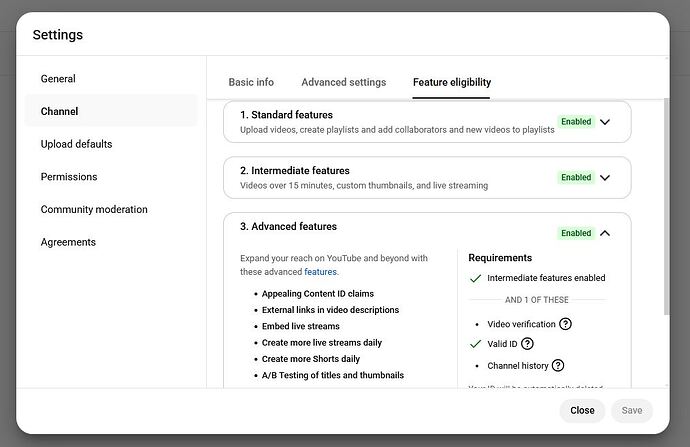Collapse the Advanced features section chevron
The width and height of the screenshot is (690, 447).
[605, 233]
